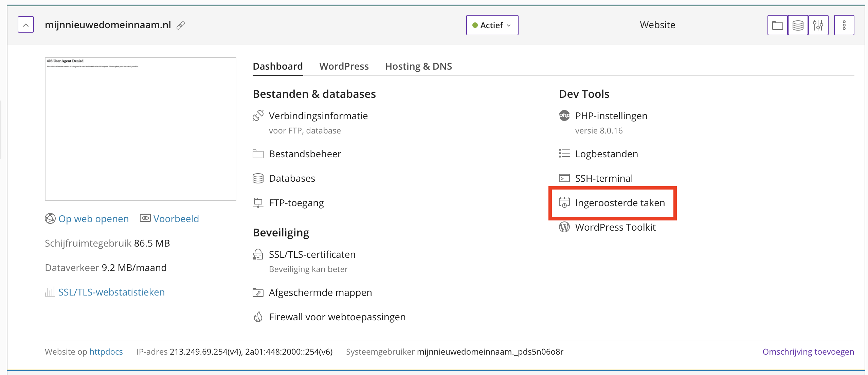Image resolution: width=868 pixels, height=375 pixels.
Task: Click the sliders settings icon in header
Action: click(x=818, y=25)
